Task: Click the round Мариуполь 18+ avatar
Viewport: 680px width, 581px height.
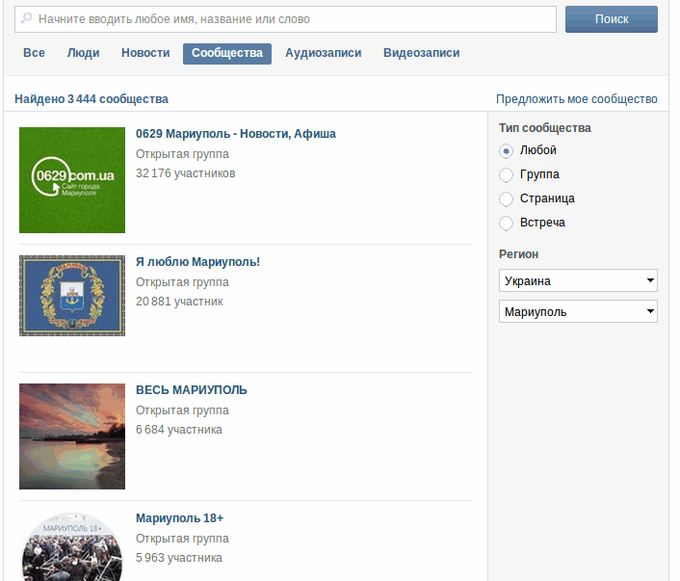Action: (x=72, y=547)
